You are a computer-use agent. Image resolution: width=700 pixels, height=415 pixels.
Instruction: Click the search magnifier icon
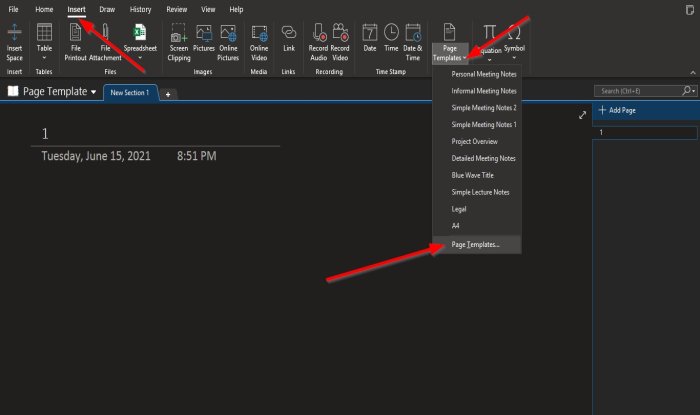point(687,91)
